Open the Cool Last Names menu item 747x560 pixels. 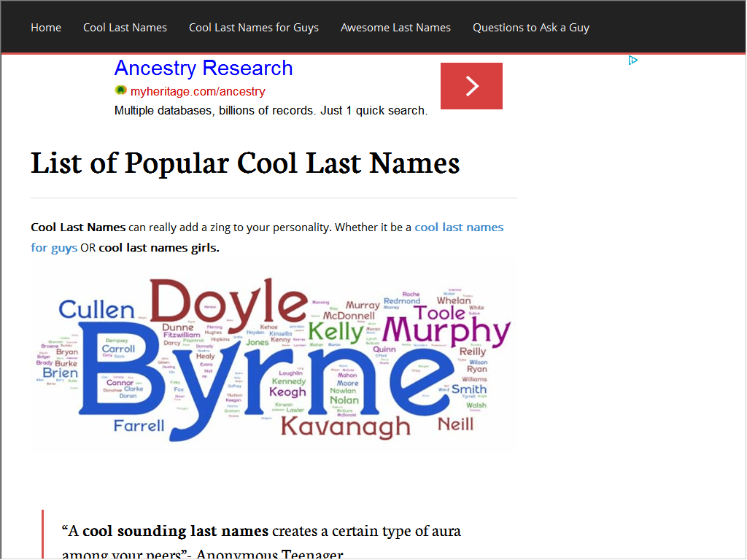click(x=125, y=28)
